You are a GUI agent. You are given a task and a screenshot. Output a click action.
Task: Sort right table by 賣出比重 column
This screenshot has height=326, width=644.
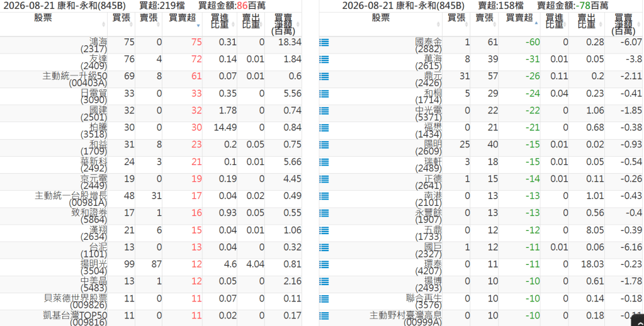[x=587, y=24]
